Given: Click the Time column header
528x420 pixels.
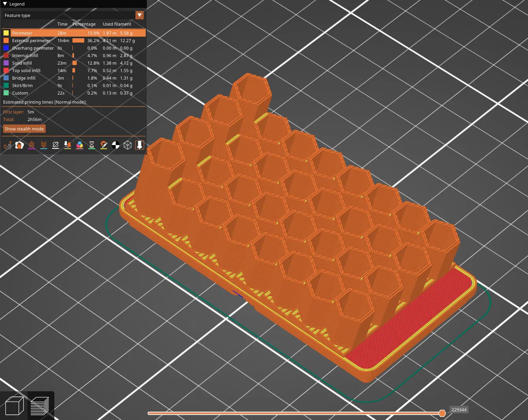Looking at the screenshot, I should [x=62, y=24].
